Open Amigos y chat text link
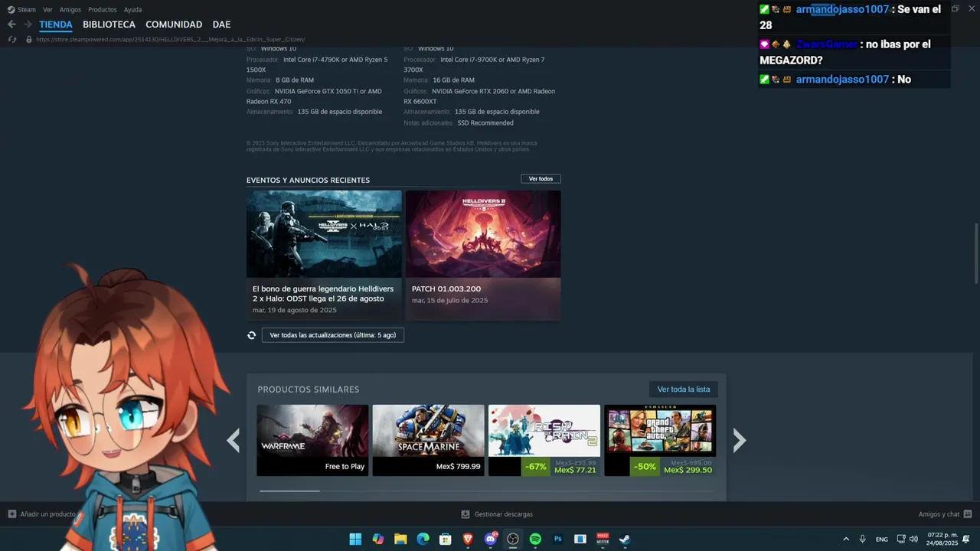Image resolution: width=980 pixels, height=551 pixels. 939,514
